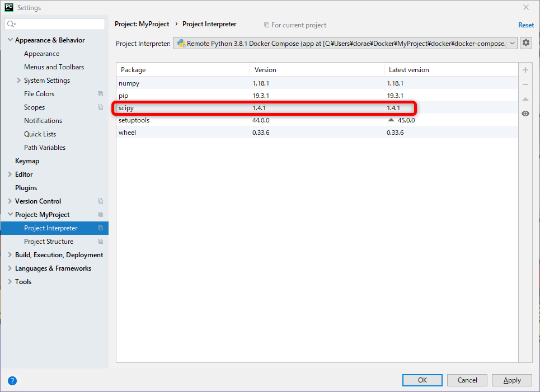
Task: Open Project Structure settings
Action: [x=49, y=242]
